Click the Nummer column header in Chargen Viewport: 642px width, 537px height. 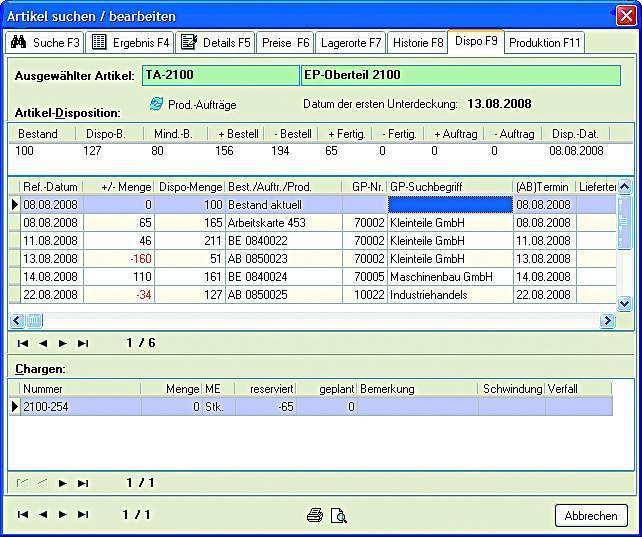(80, 389)
